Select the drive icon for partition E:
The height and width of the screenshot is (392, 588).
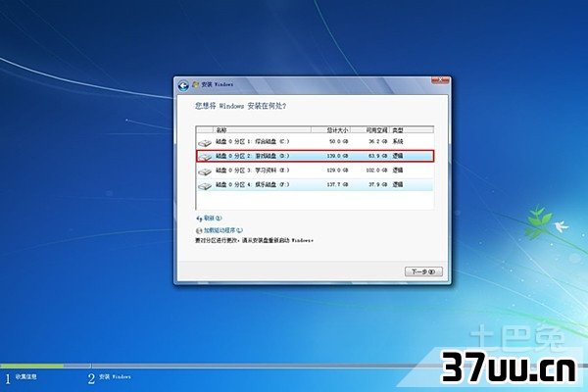(x=205, y=171)
